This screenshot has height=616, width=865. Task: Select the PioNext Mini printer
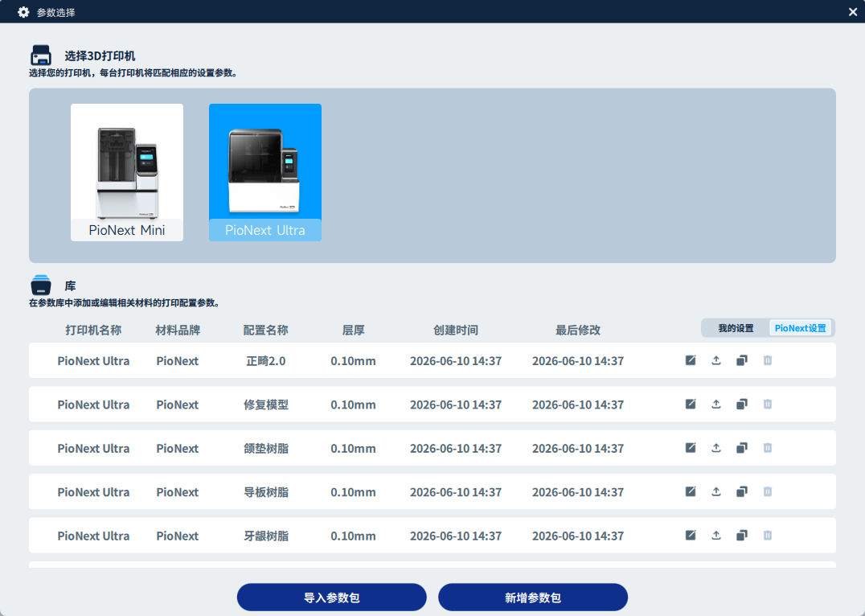coord(127,172)
